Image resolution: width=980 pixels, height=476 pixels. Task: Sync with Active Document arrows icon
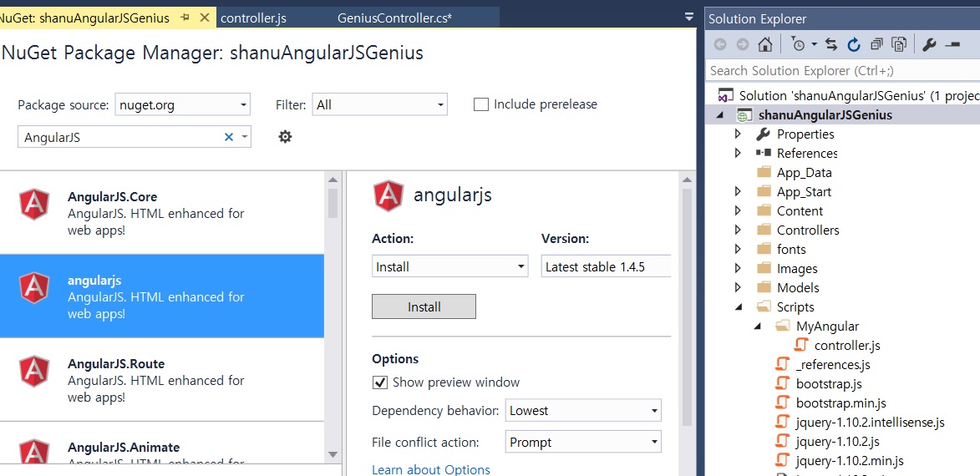coord(831,44)
